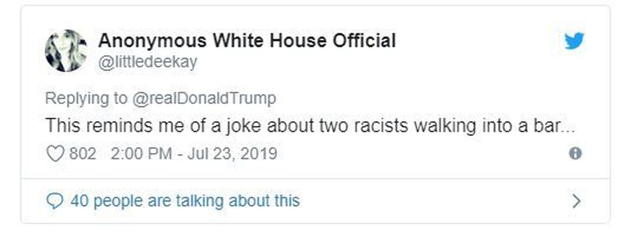Click the Jul 23, 2019 date
The height and width of the screenshot is (237, 644).
click(x=232, y=154)
